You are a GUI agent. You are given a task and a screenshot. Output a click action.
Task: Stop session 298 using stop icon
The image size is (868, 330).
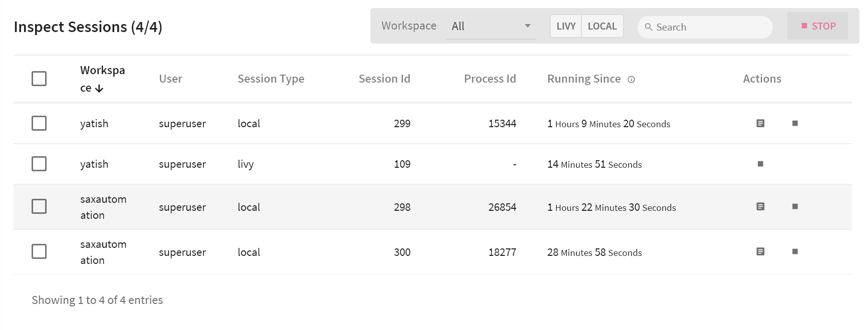795,206
